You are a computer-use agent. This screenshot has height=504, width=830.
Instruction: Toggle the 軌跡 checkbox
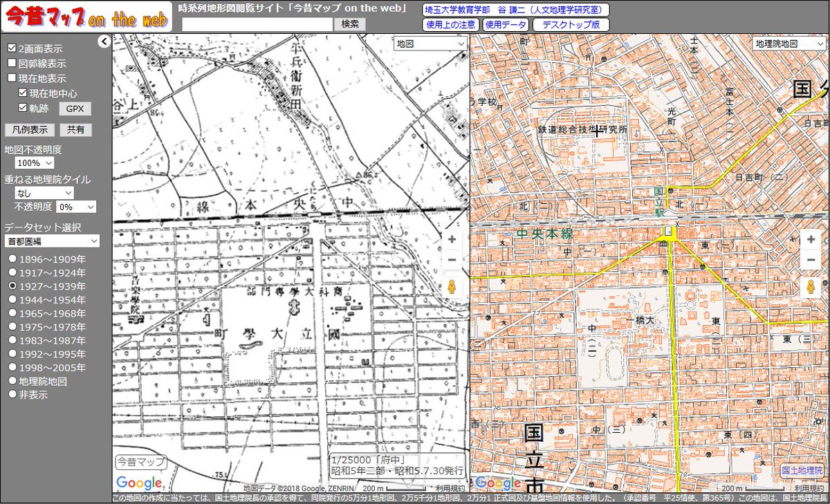[x=23, y=108]
